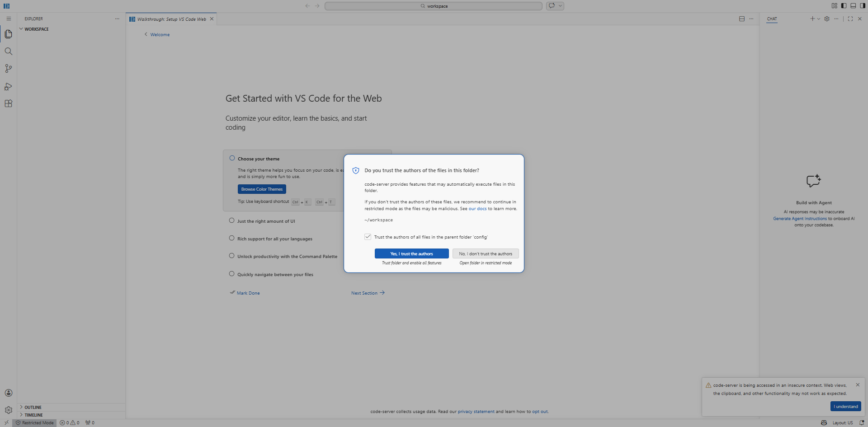
Task: Split the editor using the split icon
Action: 741,19
